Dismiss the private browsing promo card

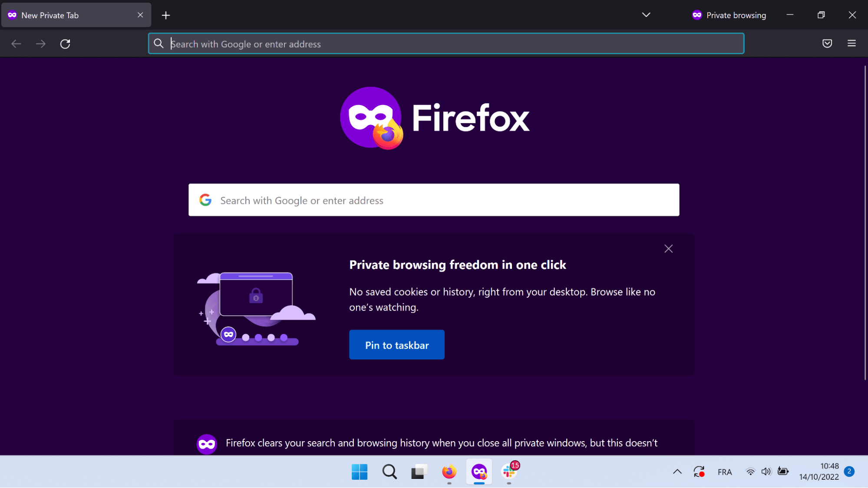click(x=669, y=249)
